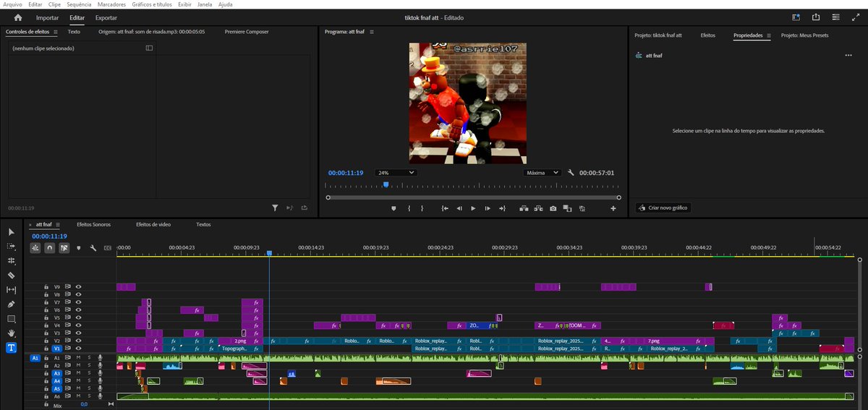Toggle lock on track V5
The image size is (868, 410).
coord(46,317)
